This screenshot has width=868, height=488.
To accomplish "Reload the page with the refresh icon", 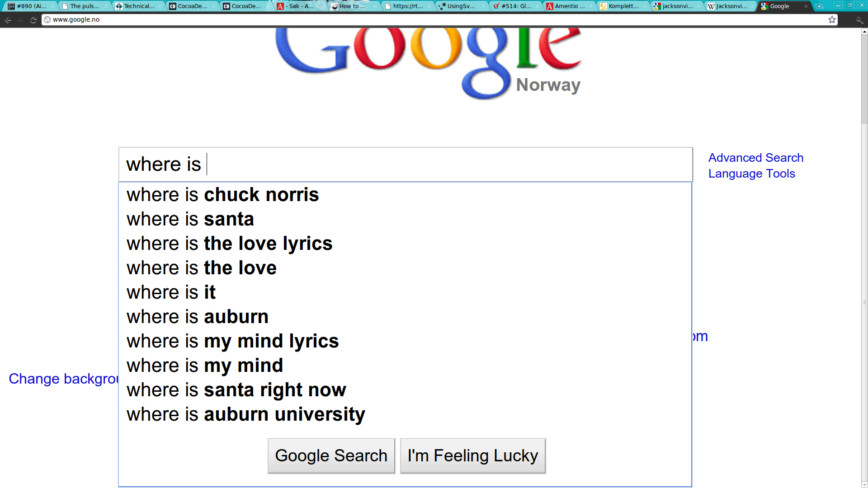I will (x=33, y=20).
